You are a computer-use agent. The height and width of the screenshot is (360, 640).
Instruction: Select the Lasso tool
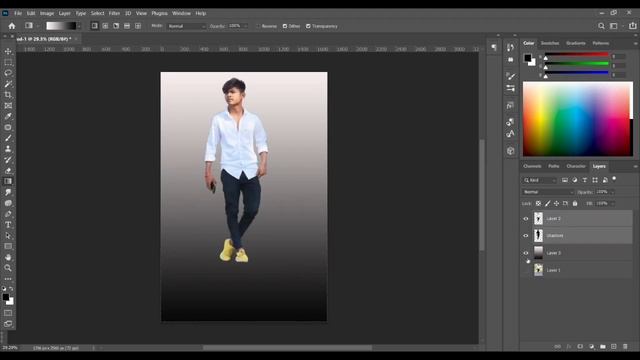click(8, 73)
